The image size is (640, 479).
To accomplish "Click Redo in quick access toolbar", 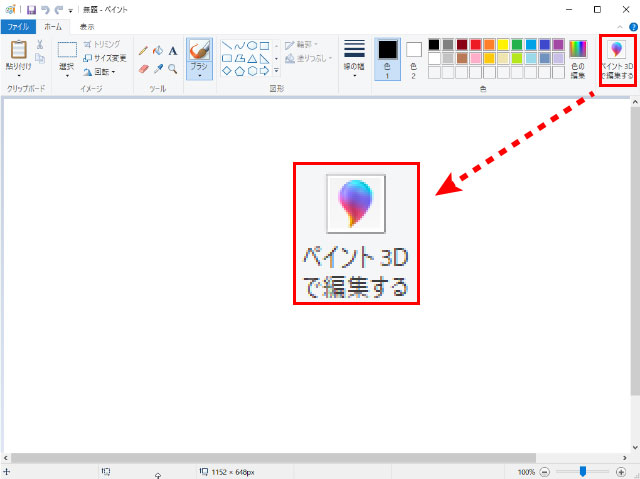I will pos(59,10).
